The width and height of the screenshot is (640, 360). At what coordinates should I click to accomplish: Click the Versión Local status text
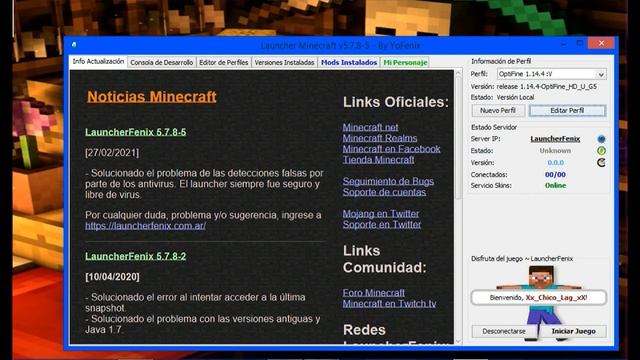(515, 98)
